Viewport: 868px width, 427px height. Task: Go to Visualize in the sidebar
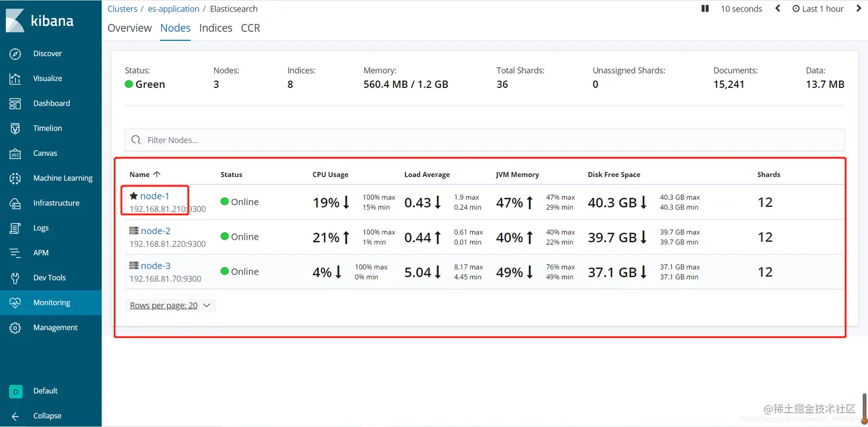point(48,78)
